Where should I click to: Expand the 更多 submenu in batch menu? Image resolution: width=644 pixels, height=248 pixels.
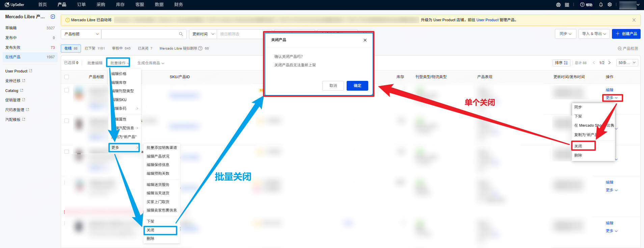125,148
